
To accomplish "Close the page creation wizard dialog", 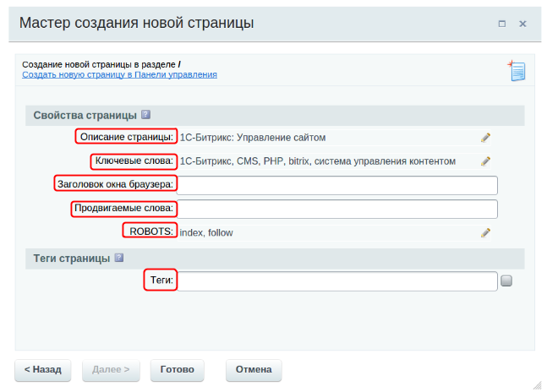I will (x=523, y=24).
